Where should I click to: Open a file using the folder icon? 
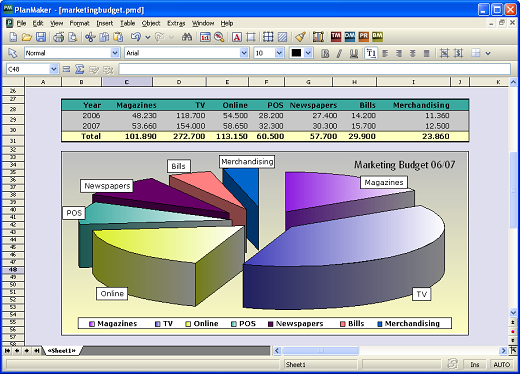[x=27, y=37]
